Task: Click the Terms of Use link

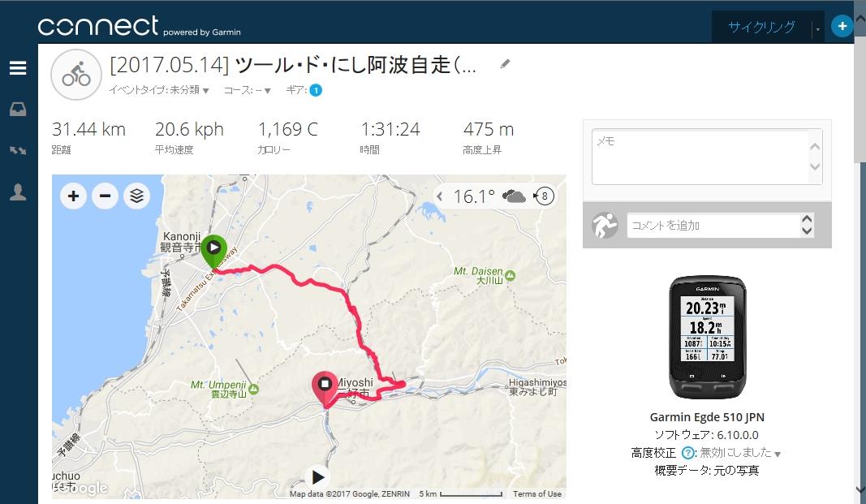Action: click(536, 493)
